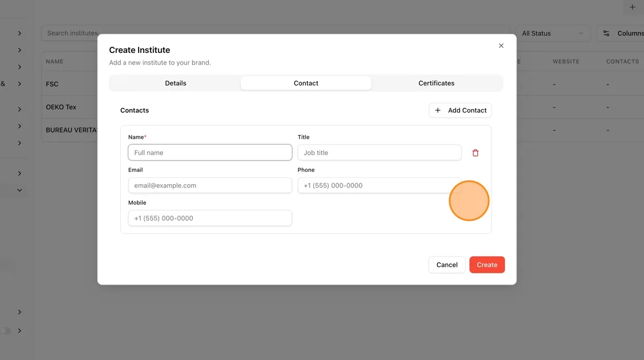Click the WEBSITE column header
The width and height of the screenshot is (644, 360).
566,62
